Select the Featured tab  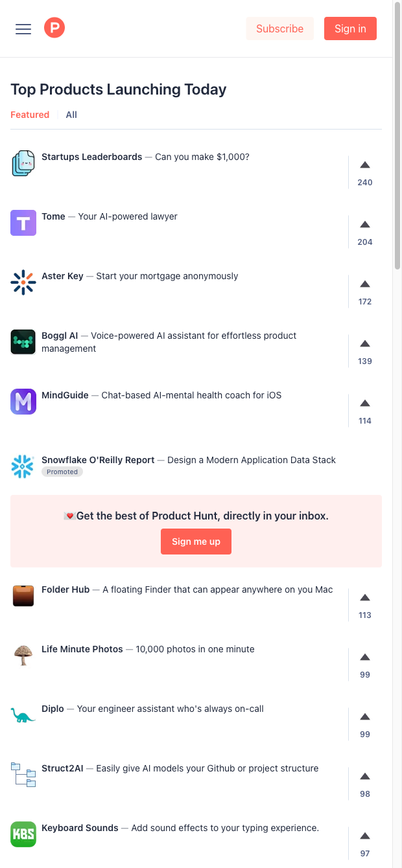30,114
